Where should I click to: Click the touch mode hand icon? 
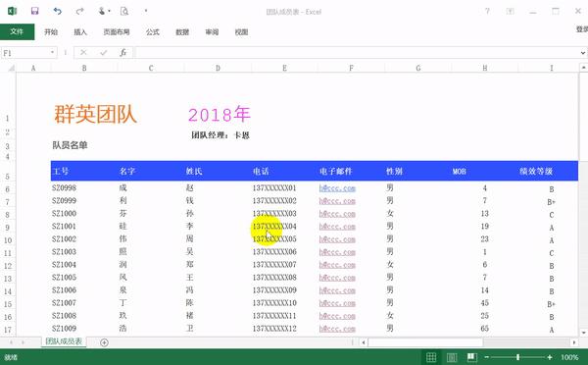tap(102, 11)
